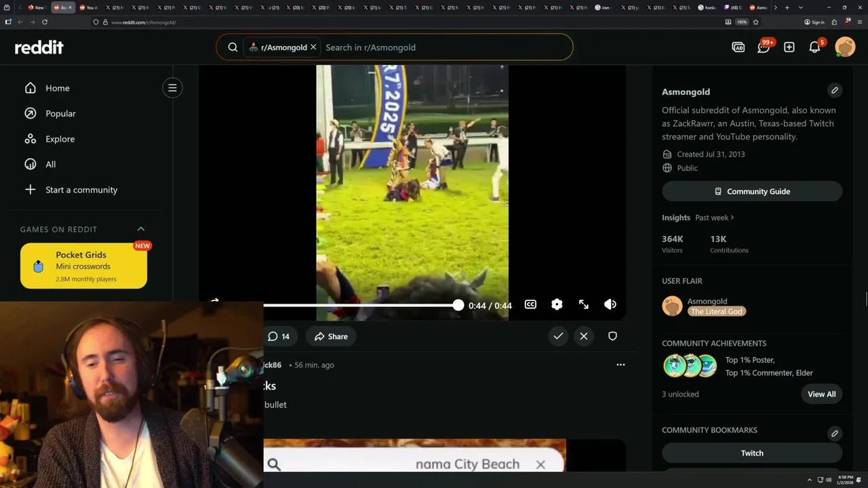Click the magnifier in next post's image

(274, 464)
